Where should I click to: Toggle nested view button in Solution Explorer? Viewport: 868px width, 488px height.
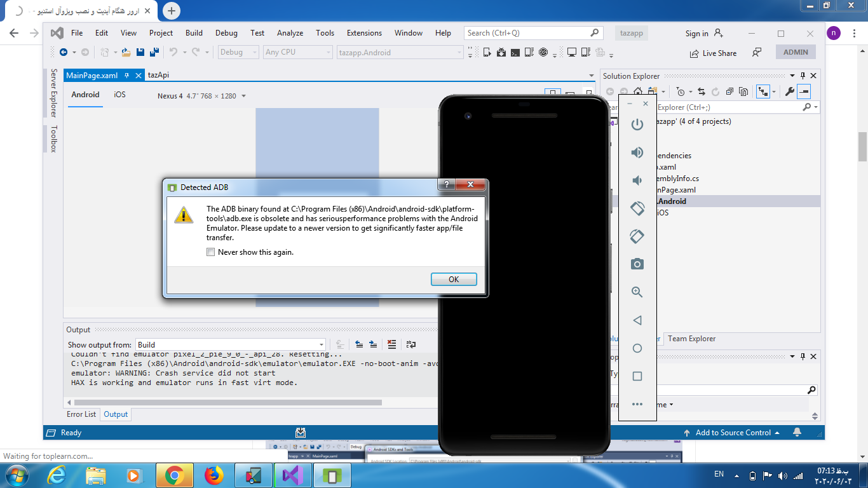point(763,91)
